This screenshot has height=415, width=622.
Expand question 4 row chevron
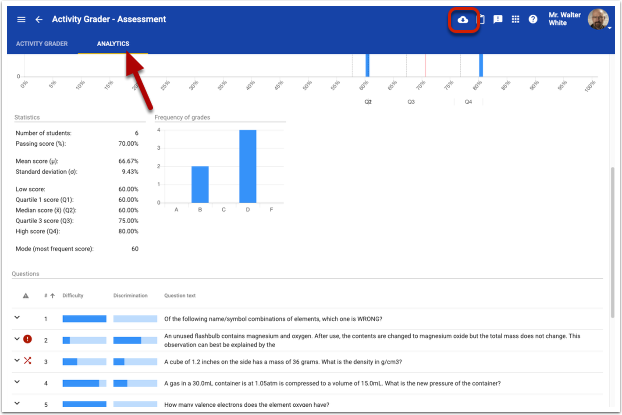(x=16, y=383)
